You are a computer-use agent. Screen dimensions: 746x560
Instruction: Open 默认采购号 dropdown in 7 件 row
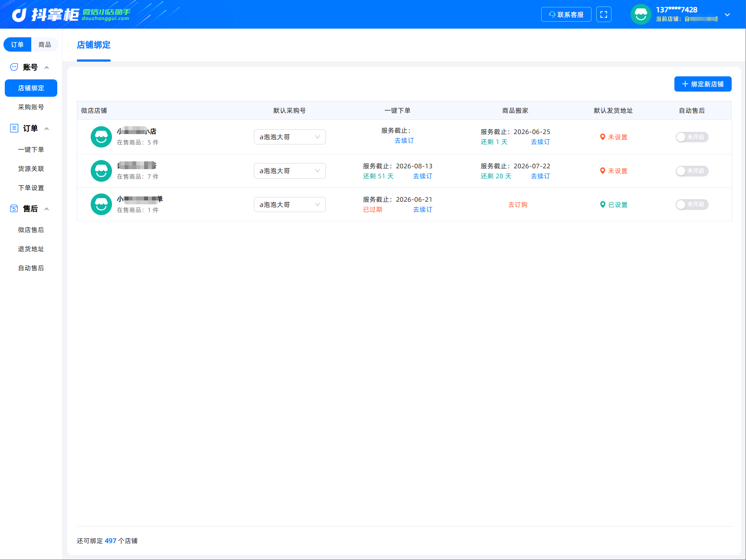tap(289, 171)
